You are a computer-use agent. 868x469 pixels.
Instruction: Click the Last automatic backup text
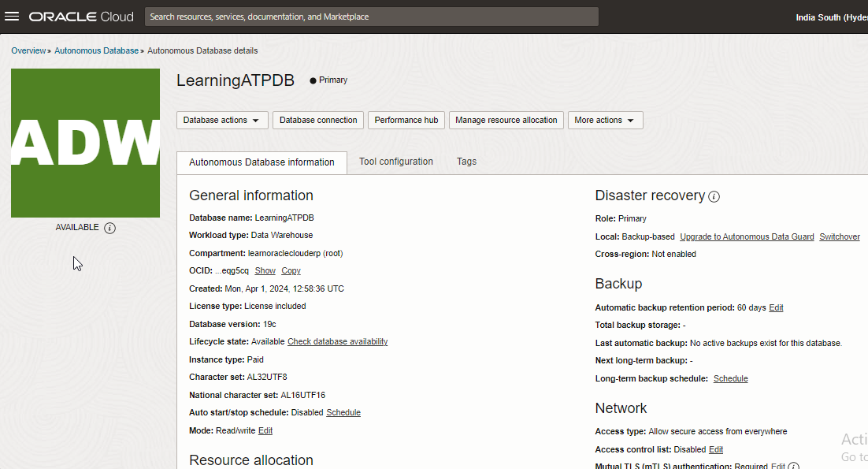pos(718,344)
